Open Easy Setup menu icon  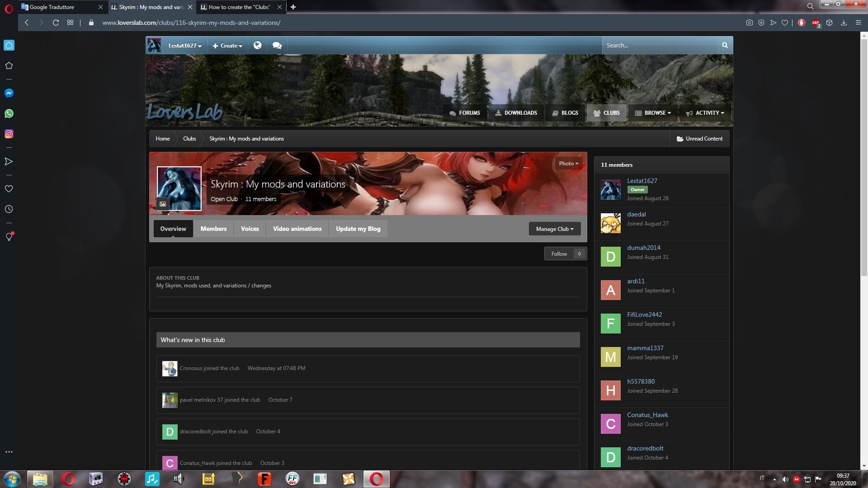pos(859,23)
